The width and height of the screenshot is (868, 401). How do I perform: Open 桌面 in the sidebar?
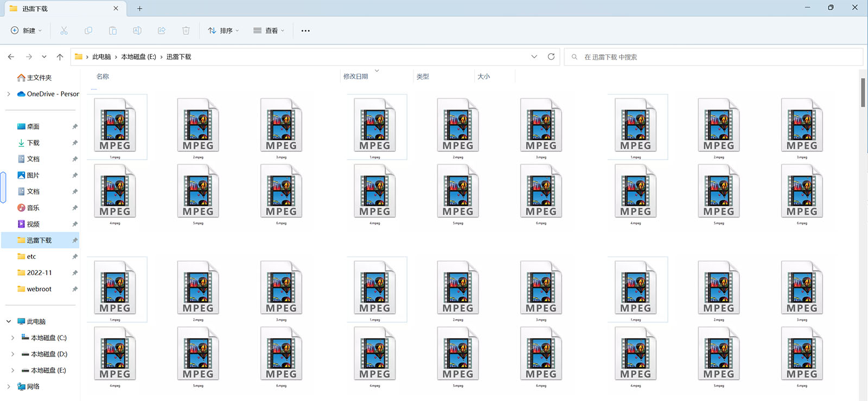pos(33,126)
